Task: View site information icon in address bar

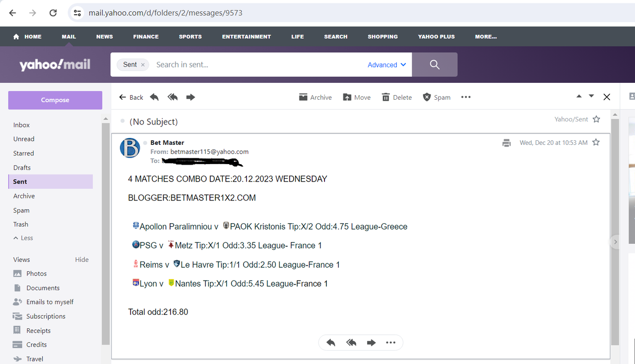Action: tap(77, 13)
